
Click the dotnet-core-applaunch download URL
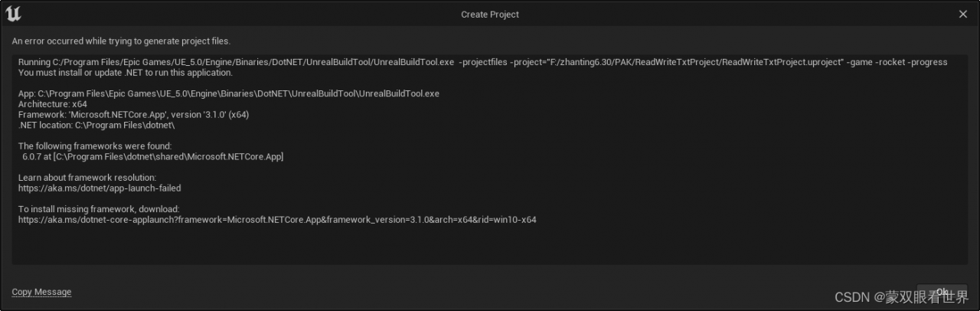(277, 220)
